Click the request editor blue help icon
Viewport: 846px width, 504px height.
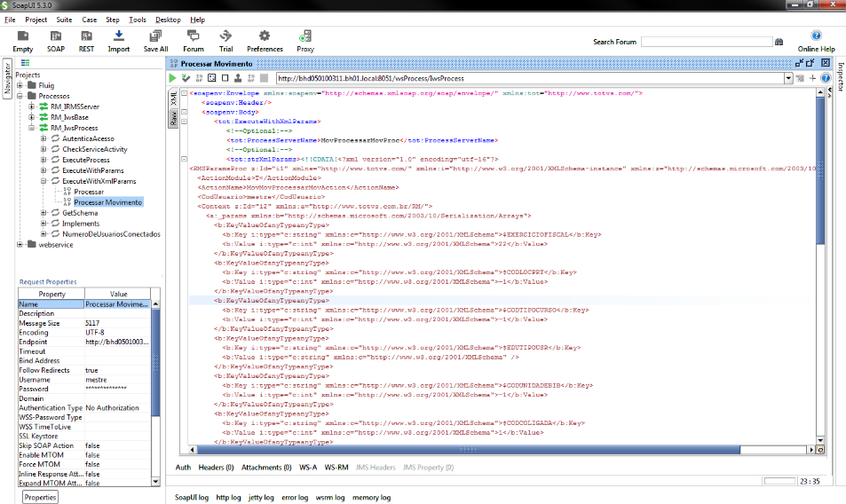coord(826,78)
